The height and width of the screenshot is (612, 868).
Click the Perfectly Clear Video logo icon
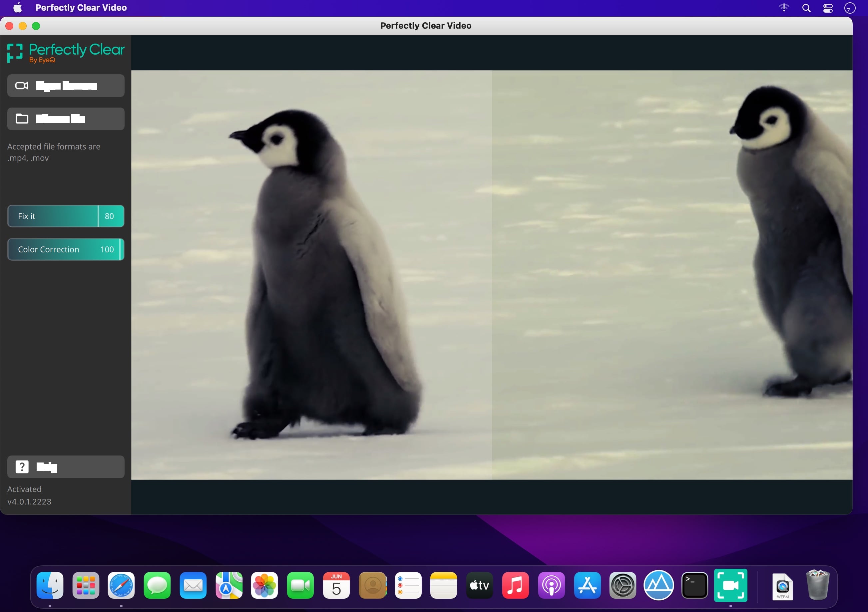[x=15, y=53]
